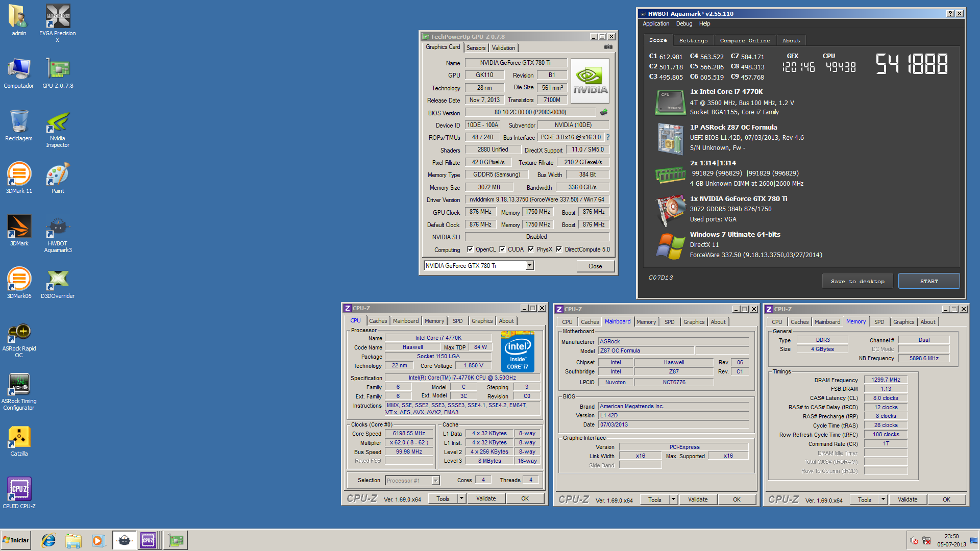Image resolution: width=980 pixels, height=551 pixels.
Task: Launch Catzilla desktop icon
Action: click(x=19, y=441)
